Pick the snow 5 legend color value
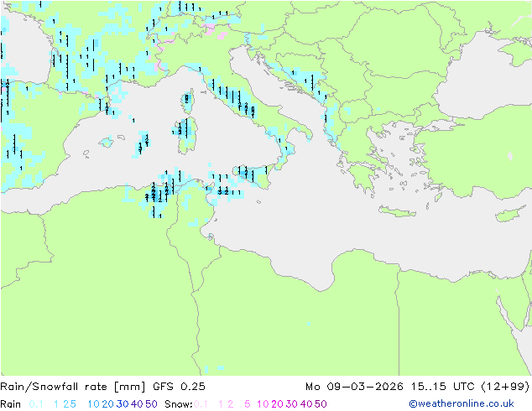The image size is (532, 411). [248, 404]
